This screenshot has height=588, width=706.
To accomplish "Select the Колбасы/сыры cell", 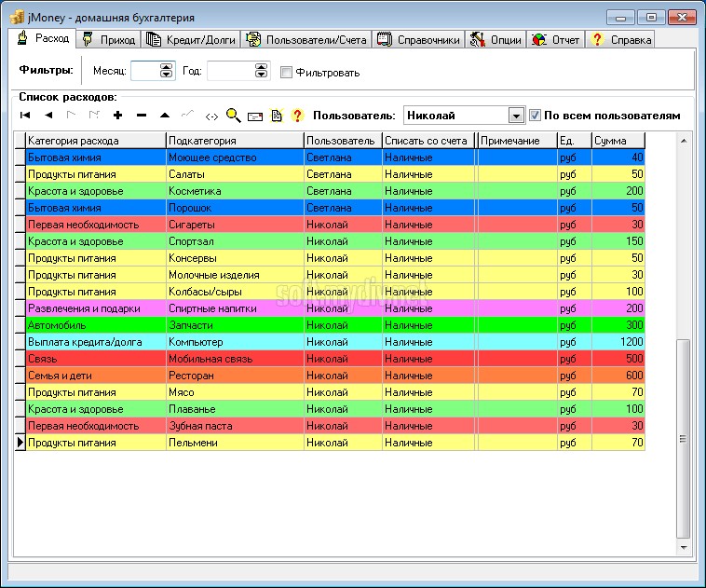I will pyautogui.click(x=235, y=292).
